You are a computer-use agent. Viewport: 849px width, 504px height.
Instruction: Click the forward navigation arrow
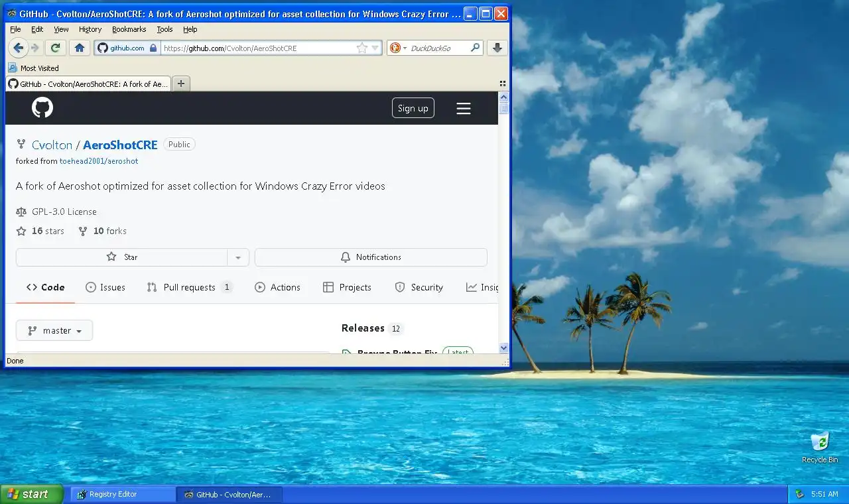pos(35,48)
